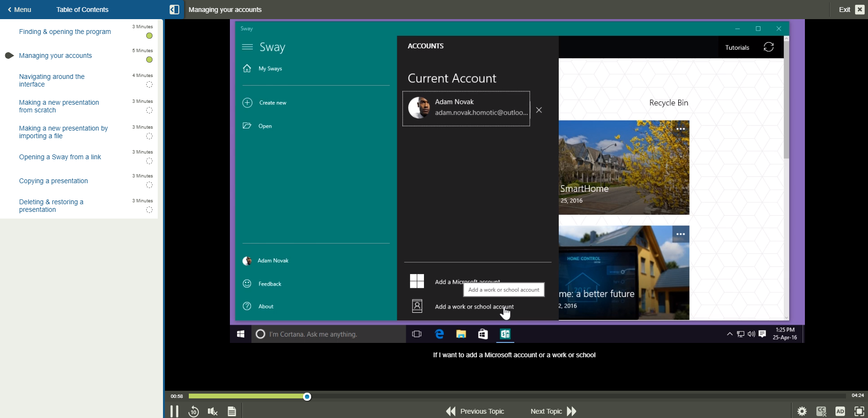Click the video progress slider handle

point(307,396)
